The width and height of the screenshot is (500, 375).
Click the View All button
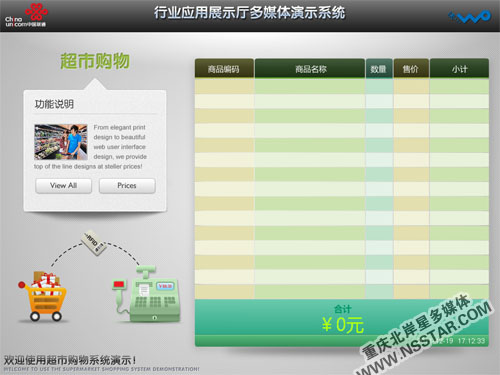pyautogui.click(x=64, y=186)
